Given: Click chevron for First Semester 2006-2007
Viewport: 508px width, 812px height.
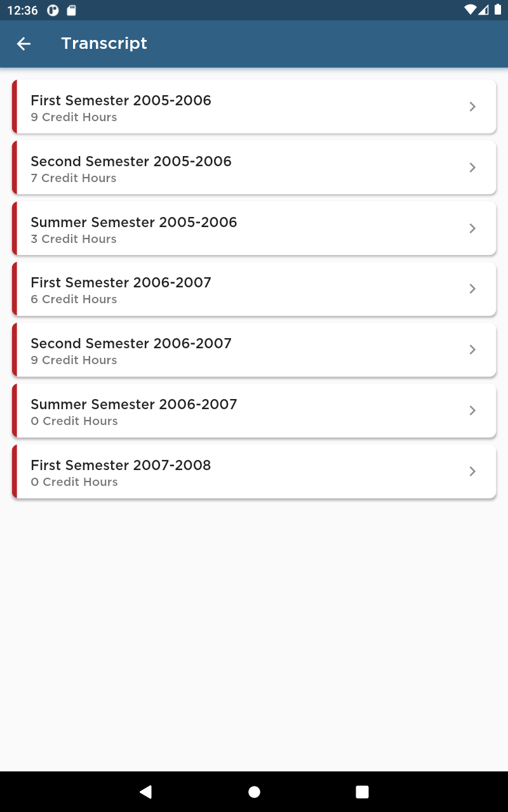Looking at the screenshot, I should point(472,289).
